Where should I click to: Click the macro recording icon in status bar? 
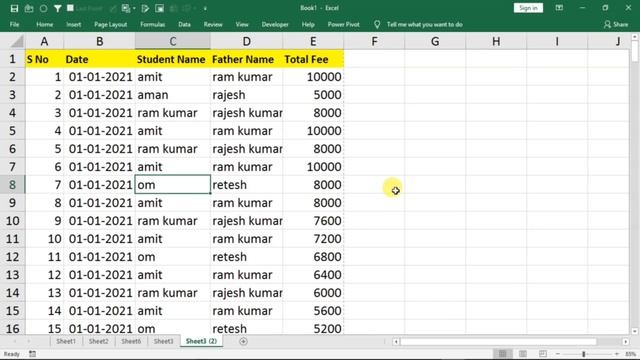coord(32,354)
